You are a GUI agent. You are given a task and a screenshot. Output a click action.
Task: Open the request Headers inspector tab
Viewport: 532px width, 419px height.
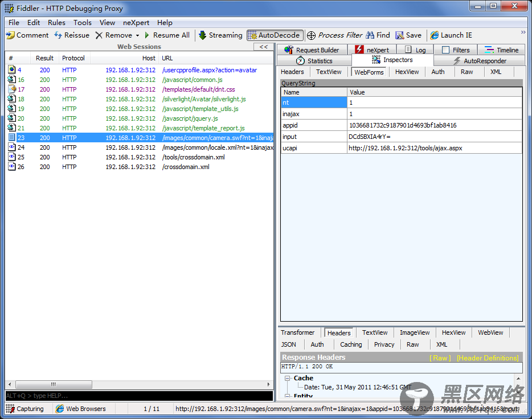[292, 72]
